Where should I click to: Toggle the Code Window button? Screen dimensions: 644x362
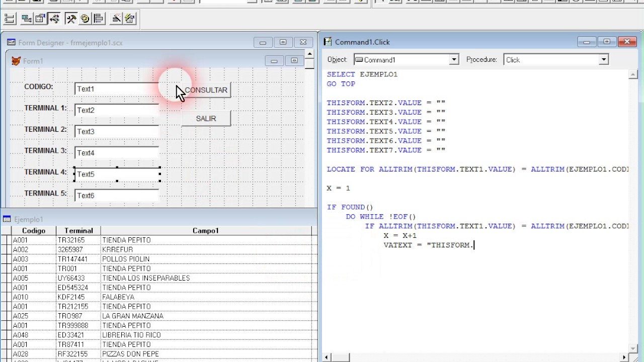click(x=54, y=19)
